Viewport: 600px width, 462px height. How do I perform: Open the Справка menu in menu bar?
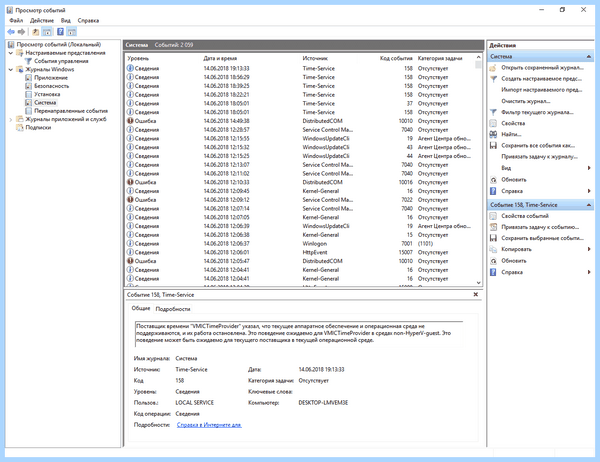point(88,20)
